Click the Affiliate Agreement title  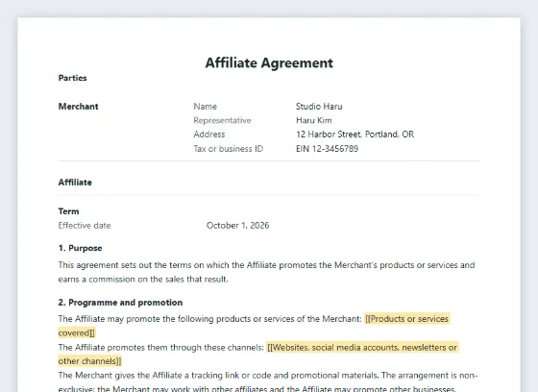[269, 63]
